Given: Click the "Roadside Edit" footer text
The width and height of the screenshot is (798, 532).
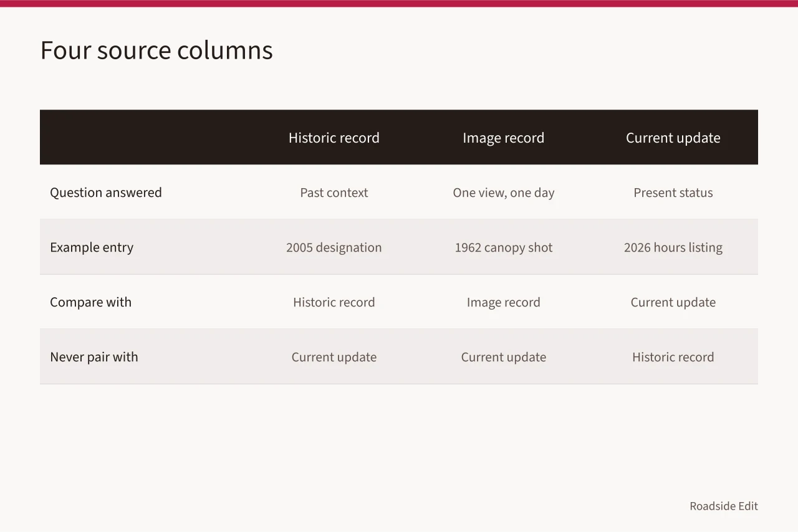Looking at the screenshot, I should 724,506.
